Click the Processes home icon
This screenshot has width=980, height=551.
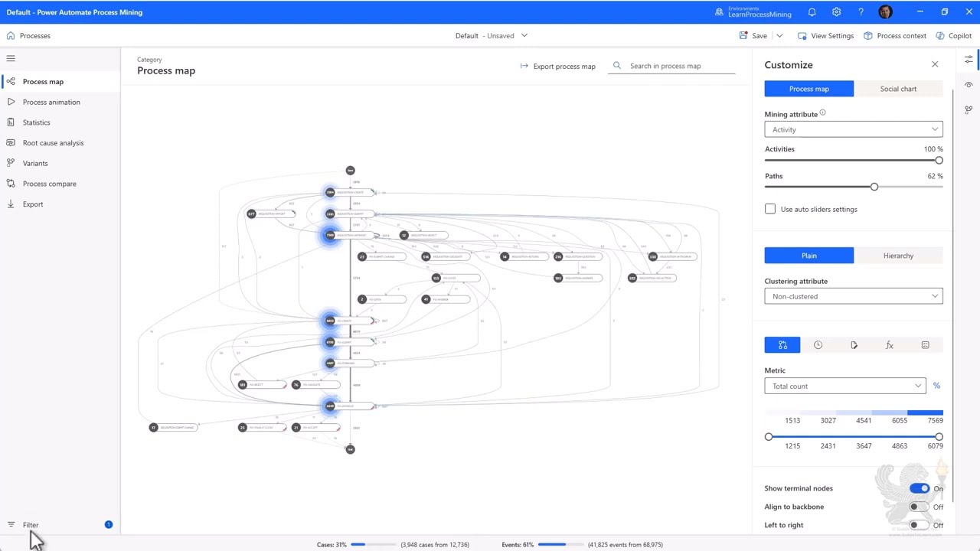tap(11, 36)
